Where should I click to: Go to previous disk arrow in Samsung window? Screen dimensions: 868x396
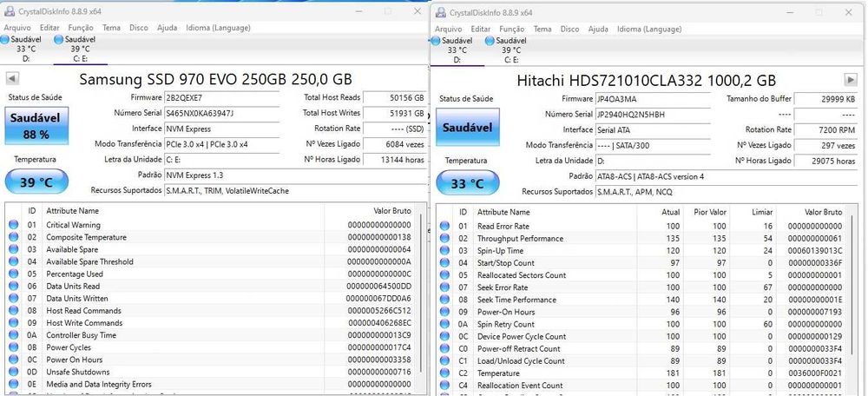[x=13, y=79]
